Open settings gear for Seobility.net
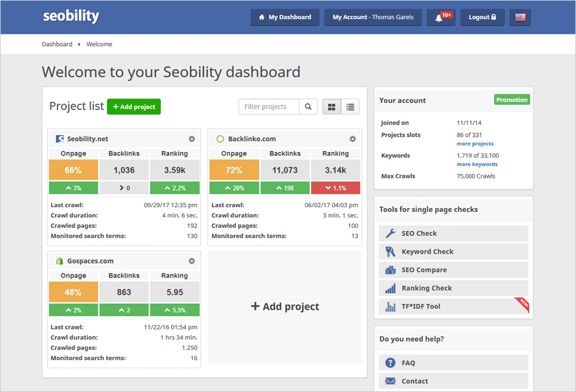Image resolution: width=576 pixels, height=392 pixels. point(192,139)
